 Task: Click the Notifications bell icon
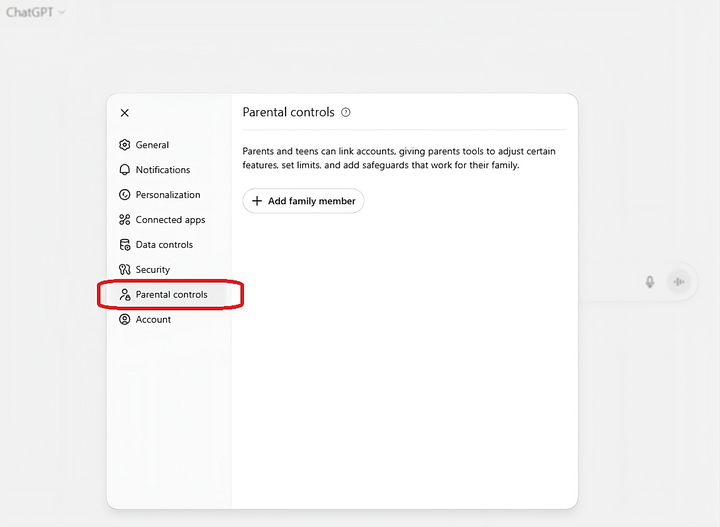click(x=125, y=170)
